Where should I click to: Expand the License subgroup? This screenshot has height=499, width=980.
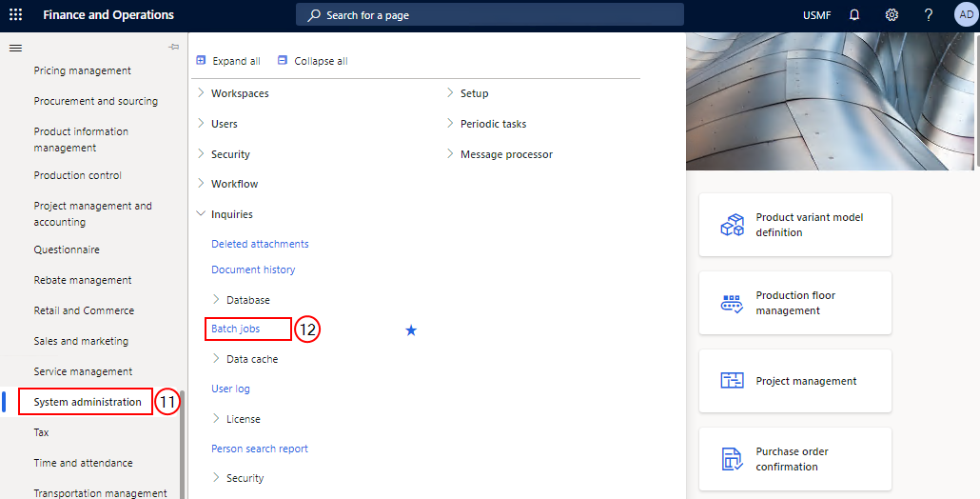coord(216,418)
